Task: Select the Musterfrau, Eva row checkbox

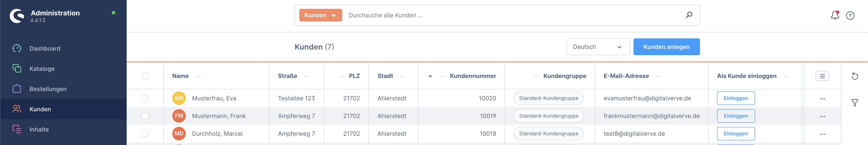Action: pos(145,98)
